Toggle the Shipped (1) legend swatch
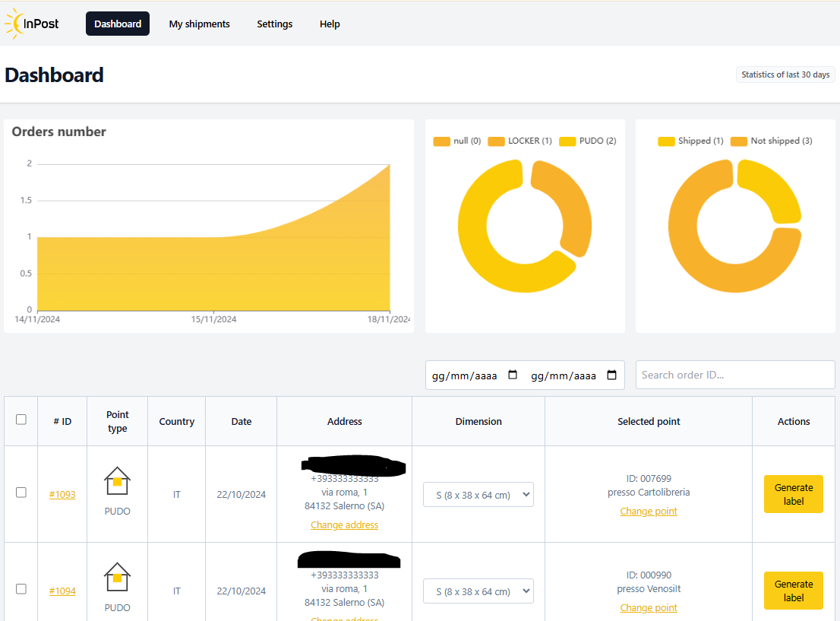 (666, 141)
